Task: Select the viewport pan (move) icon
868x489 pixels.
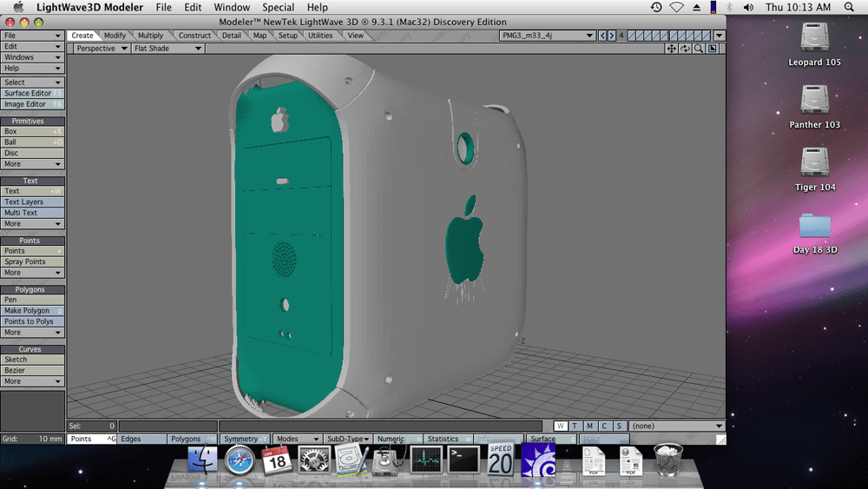Action: click(671, 49)
